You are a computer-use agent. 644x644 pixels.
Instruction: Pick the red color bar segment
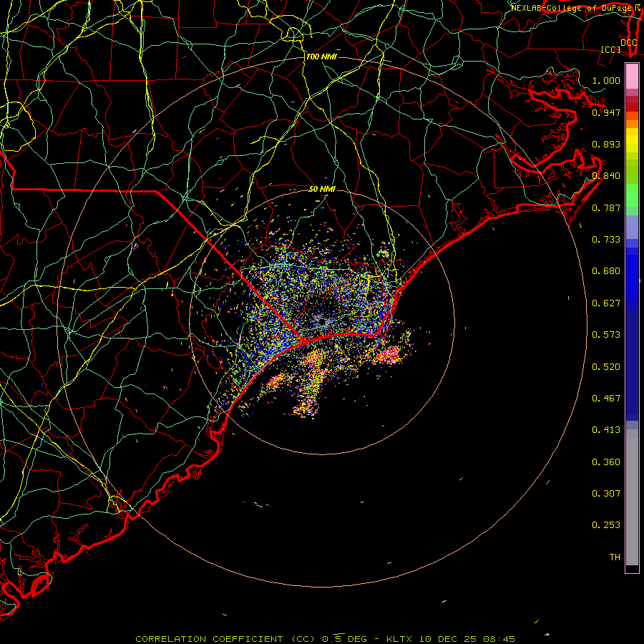pyautogui.click(x=632, y=107)
